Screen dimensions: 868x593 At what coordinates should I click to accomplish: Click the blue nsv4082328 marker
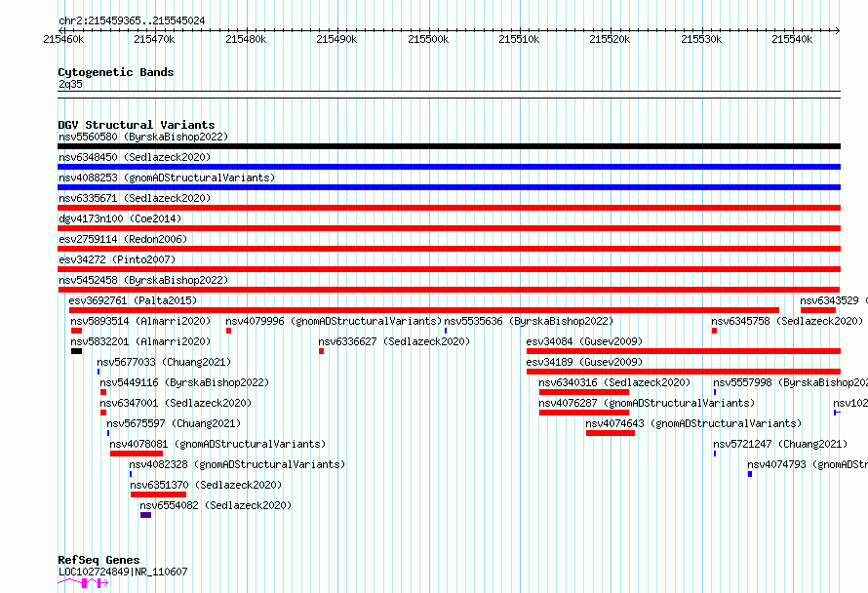pyautogui.click(x=131, y=474)
